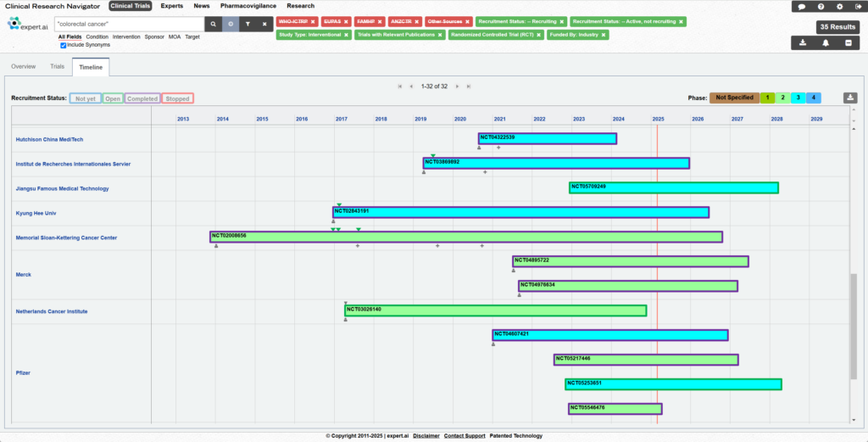The width and height of the screenshot is (868, 442).
Task: Remove the Recruiting status filter
Action: click(x=561, y=21)
